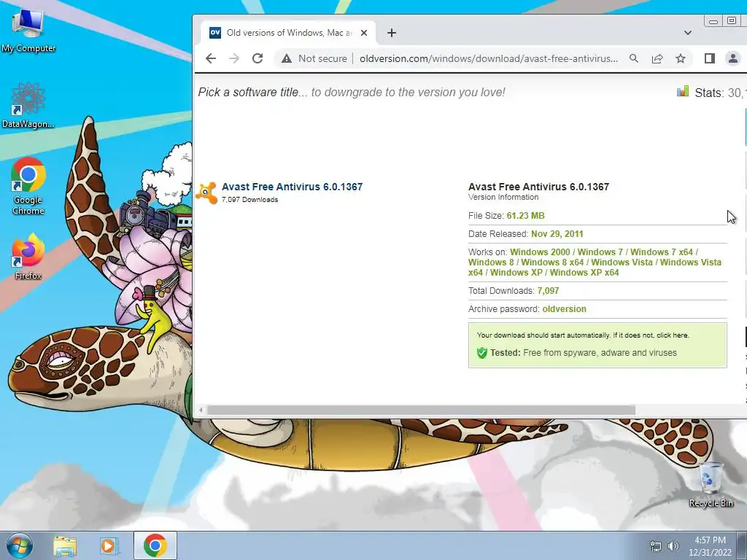Maximize the Chrome window

coord(731,20)
